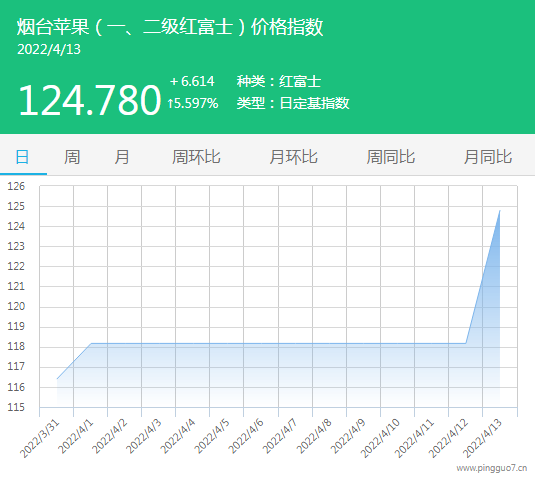The height and width of the screenshot is (478, 535).
Task: Click the 124.780 index value
Action: coord(89,100)
